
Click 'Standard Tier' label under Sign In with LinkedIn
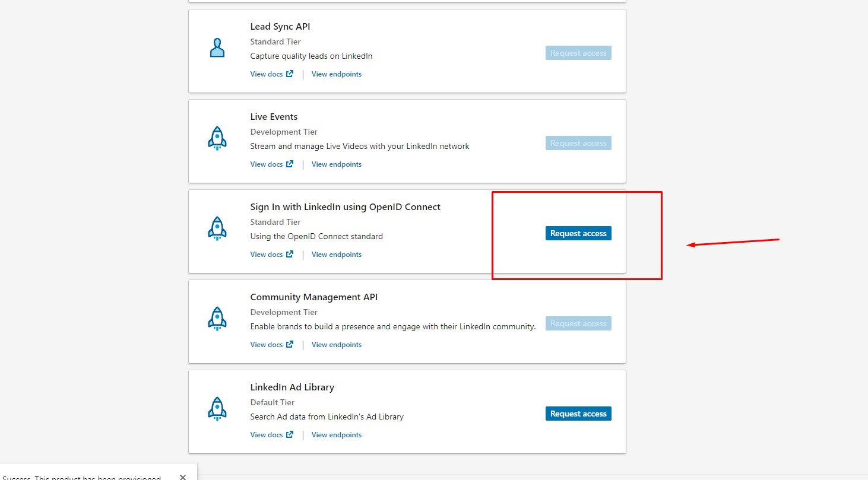tap(275, 222)
